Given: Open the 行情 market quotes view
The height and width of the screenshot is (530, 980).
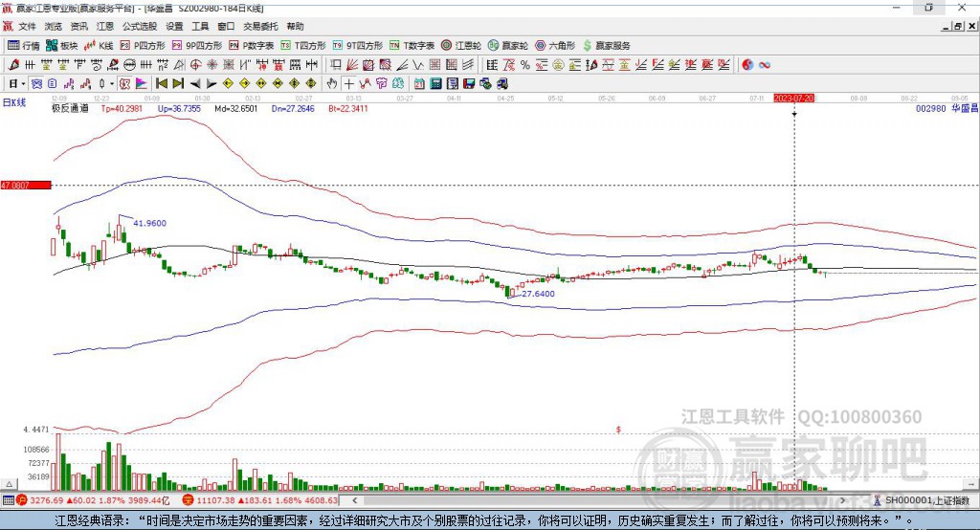Looking at the screenshot, I should click(x=23, y=46).
